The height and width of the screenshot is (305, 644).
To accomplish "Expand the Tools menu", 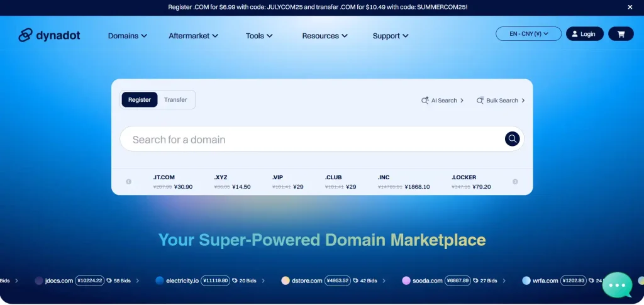I will coord(259,36).
